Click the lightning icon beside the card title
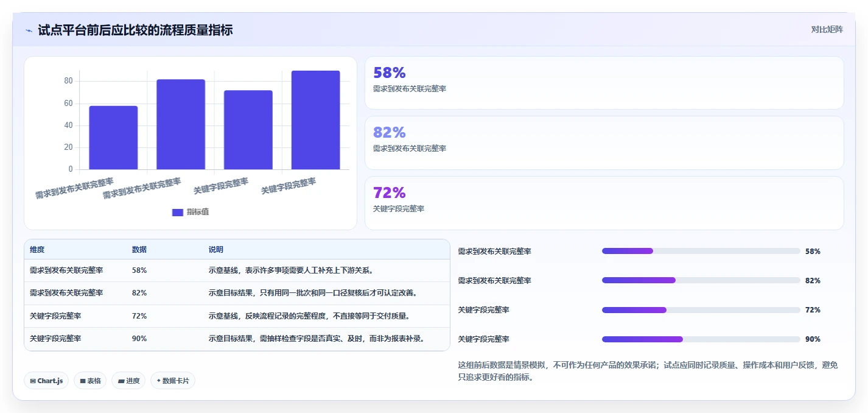 tap(29, 30)
